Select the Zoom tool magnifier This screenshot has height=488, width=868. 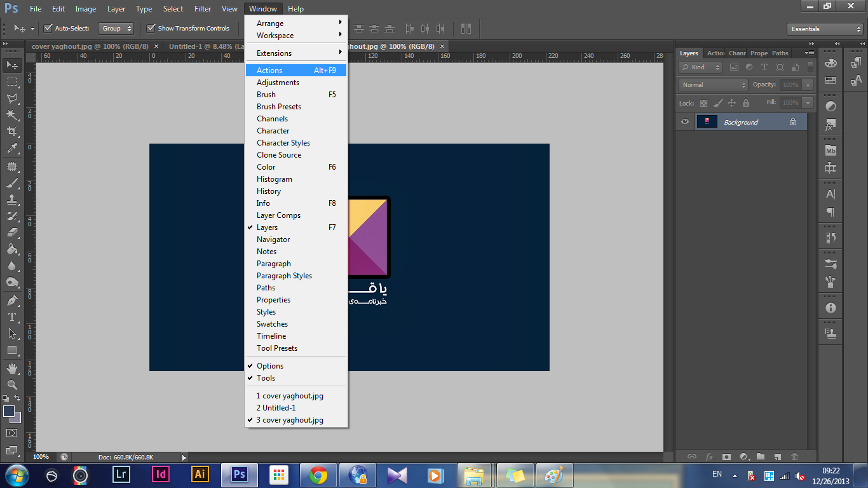[12, 384]
